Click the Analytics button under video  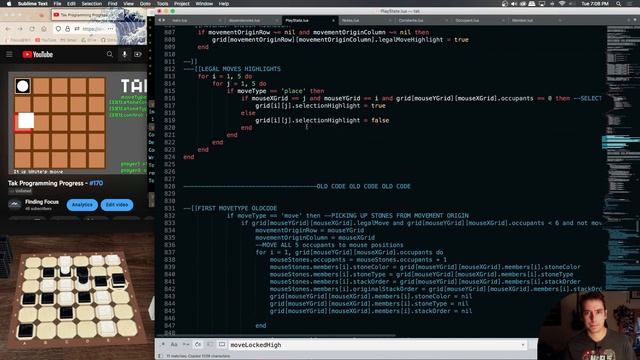(x=82, y=204)
